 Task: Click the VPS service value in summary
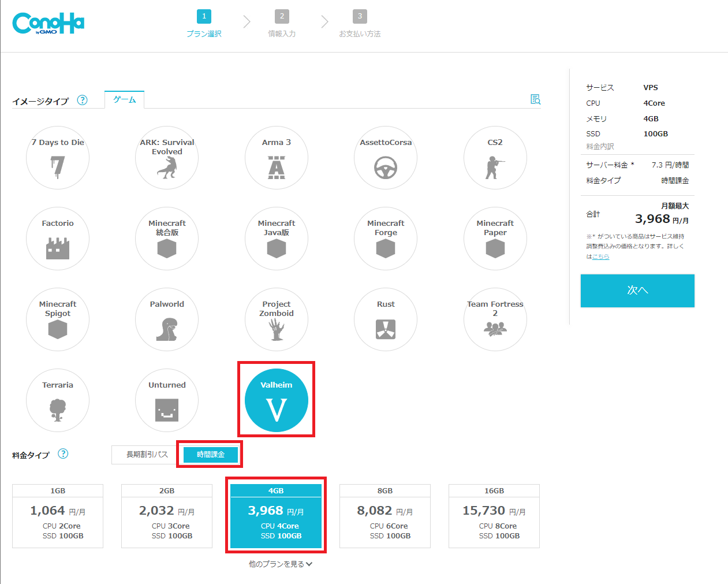(x=651, y=87)
